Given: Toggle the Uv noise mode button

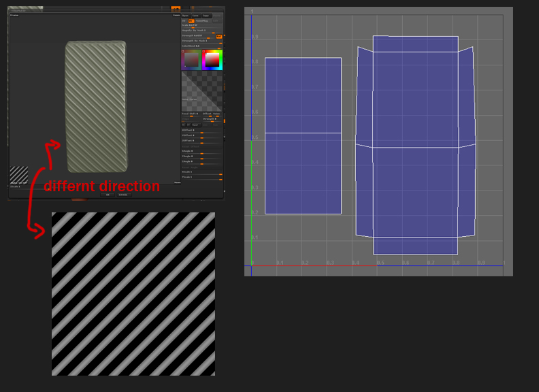Looking at the screenshot, I should 191,21.
